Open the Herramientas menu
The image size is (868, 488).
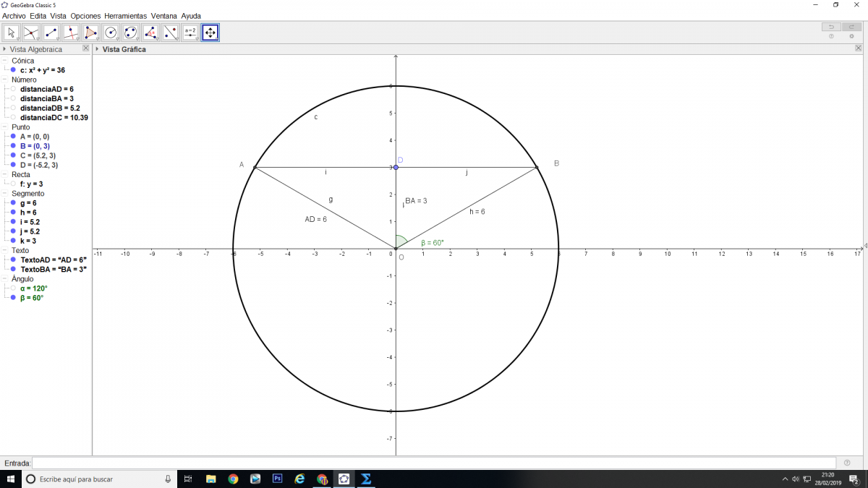[x=125, y=16]
